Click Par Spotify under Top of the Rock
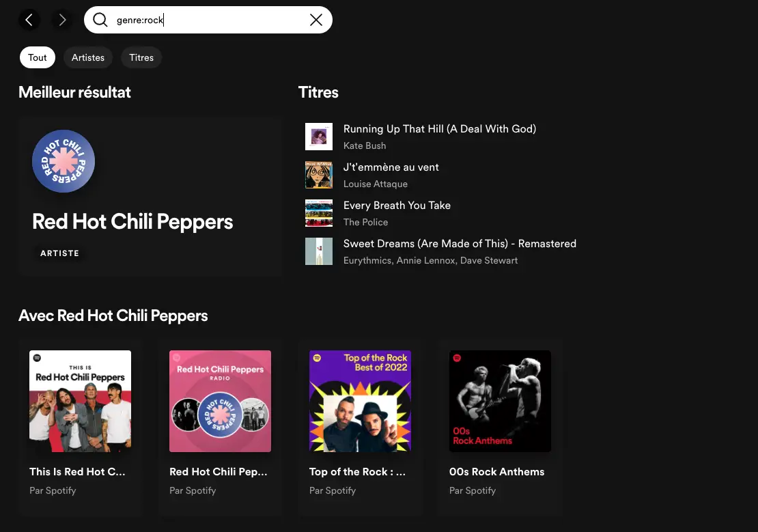 333,490
